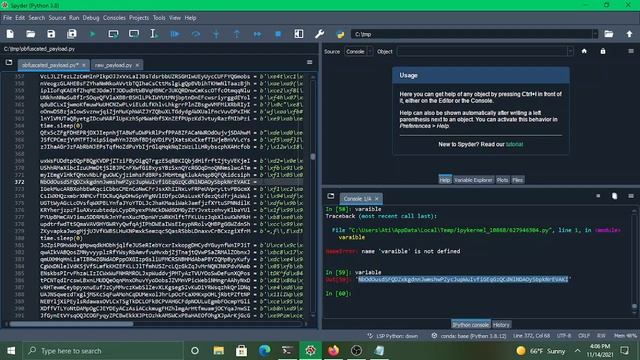This screenshot has height=360, width=640.
Task: Open Preferences wrench icon
Action: (320, 34)
